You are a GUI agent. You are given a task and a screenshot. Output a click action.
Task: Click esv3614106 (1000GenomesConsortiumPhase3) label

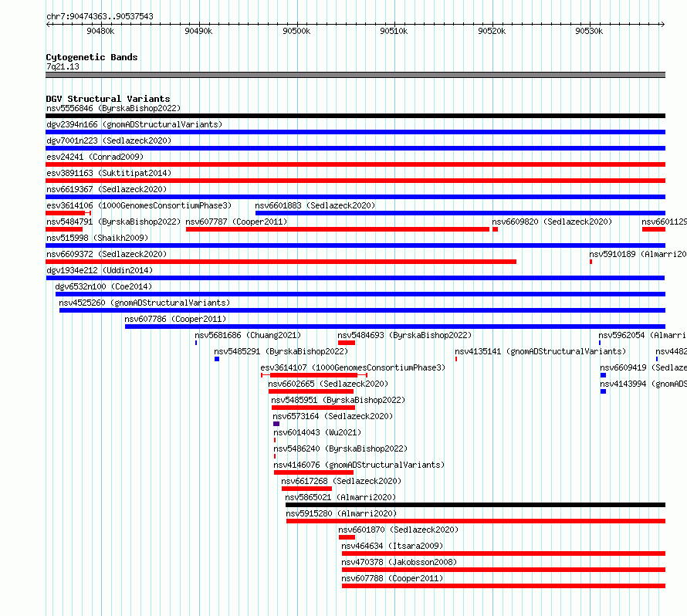point(139,205)
